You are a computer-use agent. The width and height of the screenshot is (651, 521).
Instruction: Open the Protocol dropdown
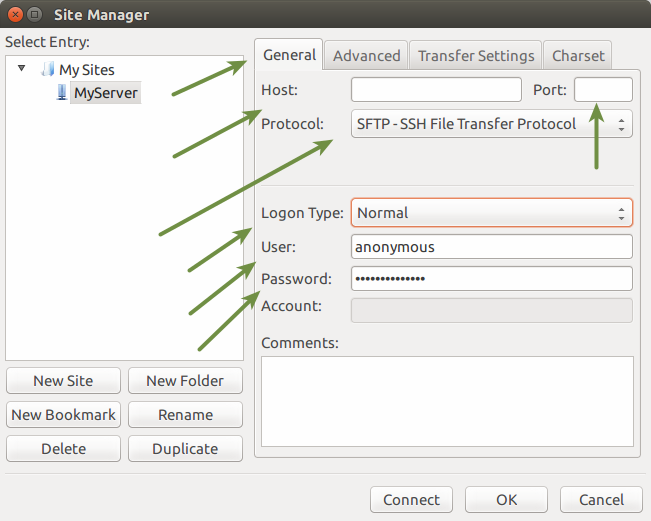click(491, 124)
